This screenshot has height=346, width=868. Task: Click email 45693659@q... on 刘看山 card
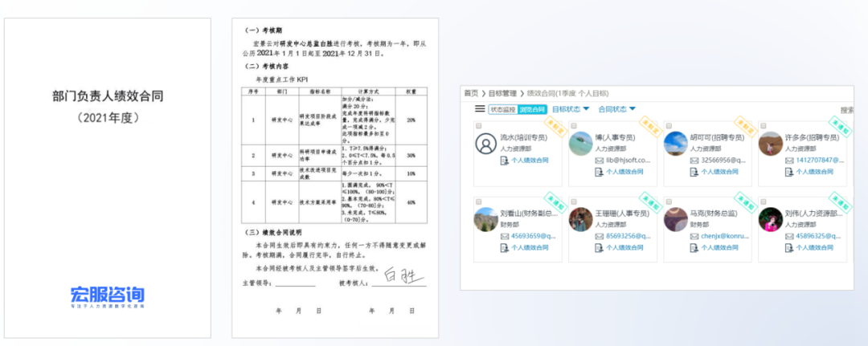click(x=533, y=236)
